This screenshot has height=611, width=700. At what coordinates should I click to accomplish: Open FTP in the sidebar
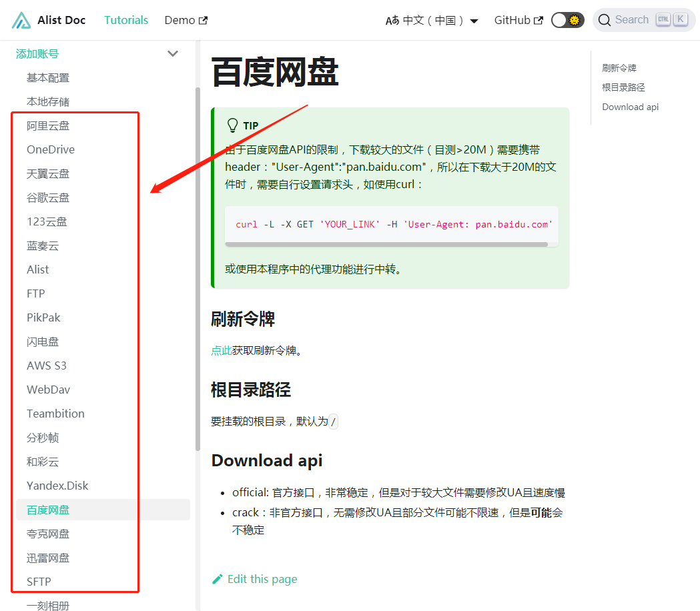pyautogui.click(x=36, y=293)
